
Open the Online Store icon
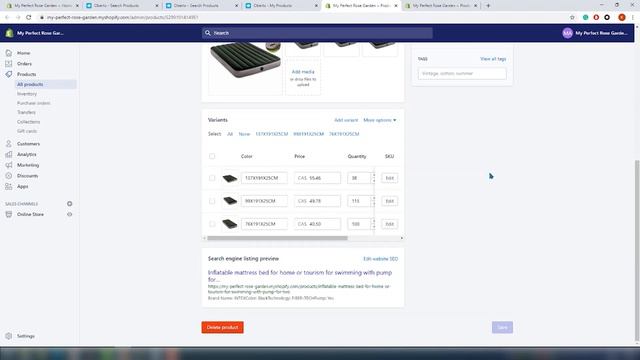pyautogui.click(x=9, y=214)
